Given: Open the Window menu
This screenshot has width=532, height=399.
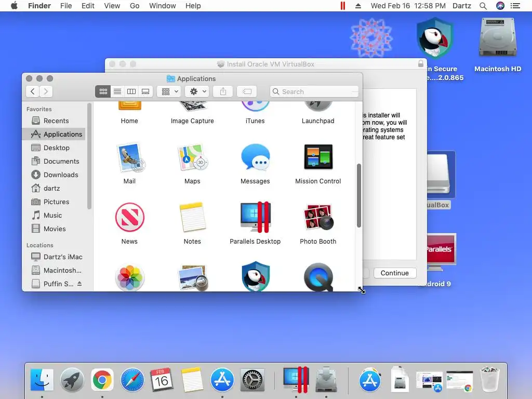Looking at the screenshot, I should click(x=163, y=6).
